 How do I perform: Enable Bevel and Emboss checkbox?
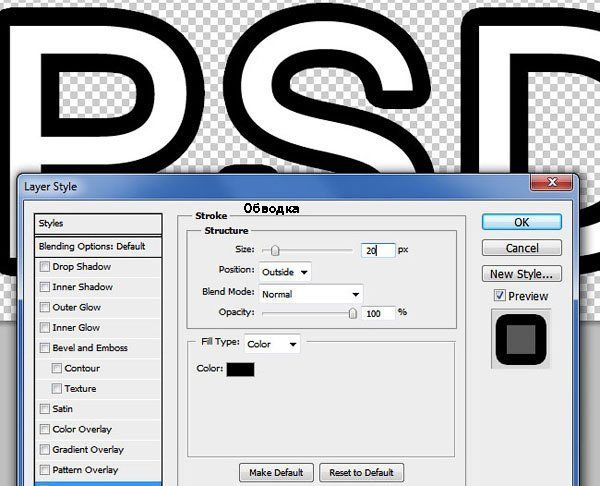coord(45,348)
